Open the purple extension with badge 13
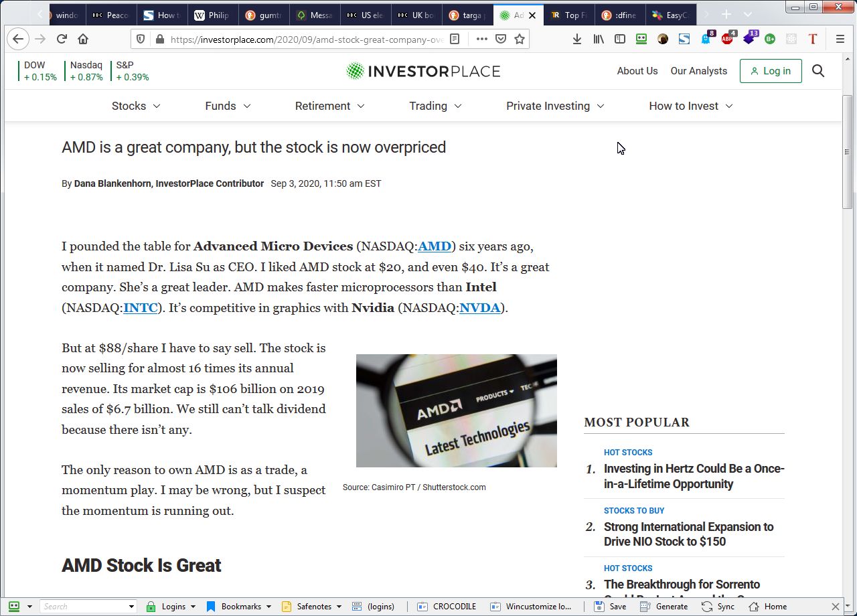Image resolution: width=857 pixels, height=616 pixels. [x=750, y=38]
